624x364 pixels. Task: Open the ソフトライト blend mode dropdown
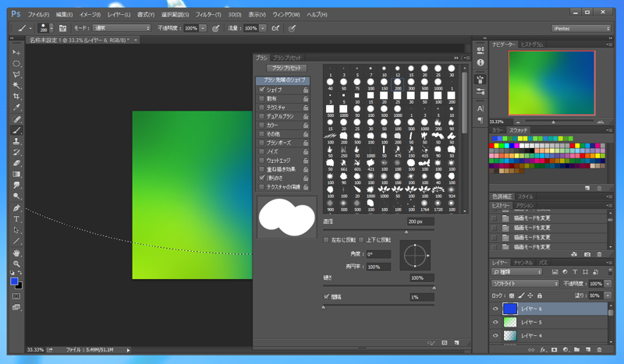526,284
